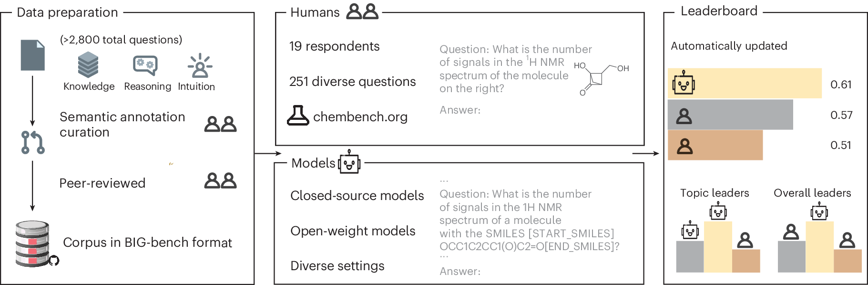Click the molecule structure diagram
The image size is (868, 285).
[x=602, y=78]
